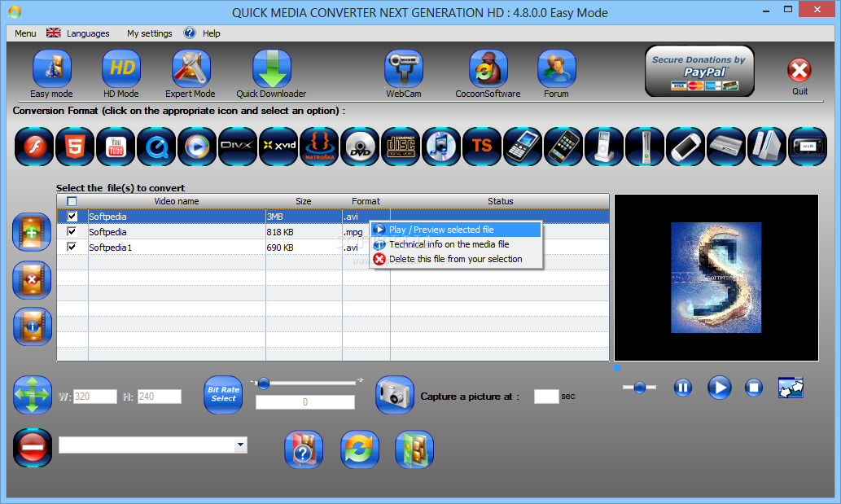Screen dimensions: 841x504
Task: Click the red Quit icon
Action: click(x=799, y=70)
